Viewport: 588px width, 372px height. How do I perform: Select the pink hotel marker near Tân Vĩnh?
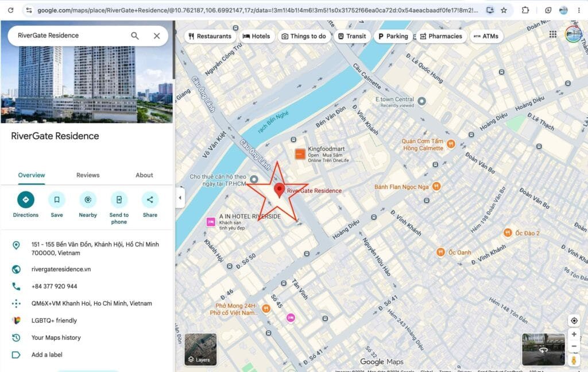[291, 317]
